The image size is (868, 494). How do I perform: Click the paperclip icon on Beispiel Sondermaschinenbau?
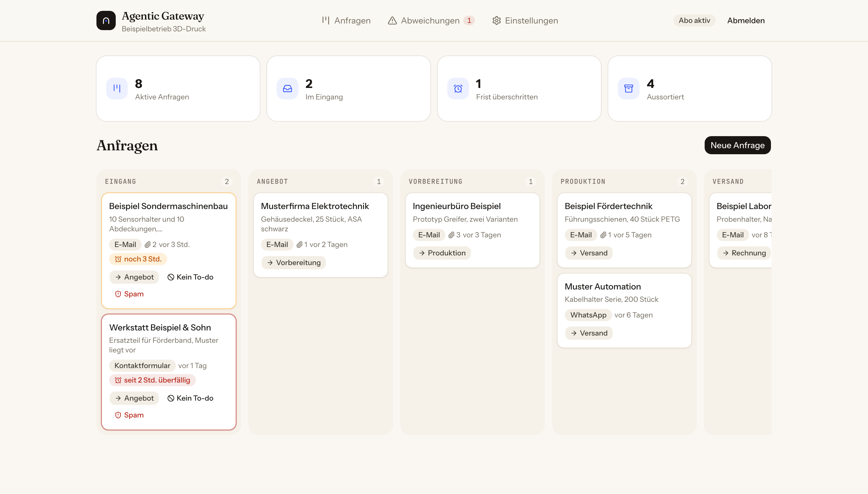(x=148, y=245)
